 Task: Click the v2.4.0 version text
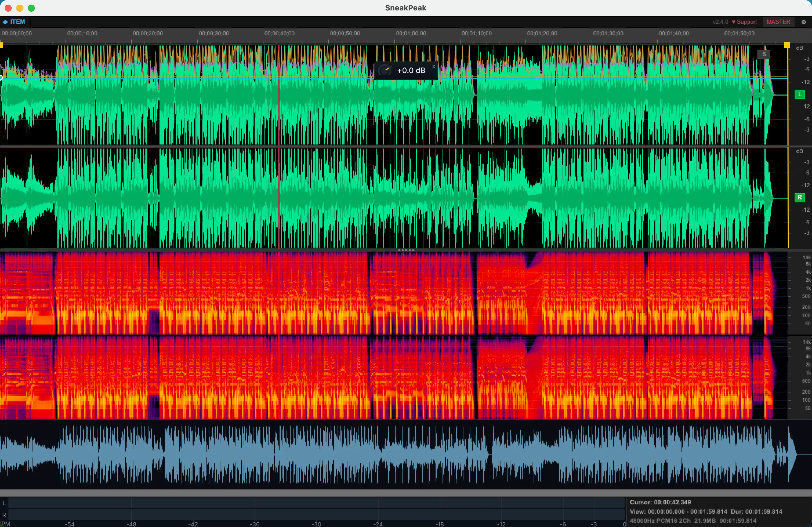(x=720, y=22)
